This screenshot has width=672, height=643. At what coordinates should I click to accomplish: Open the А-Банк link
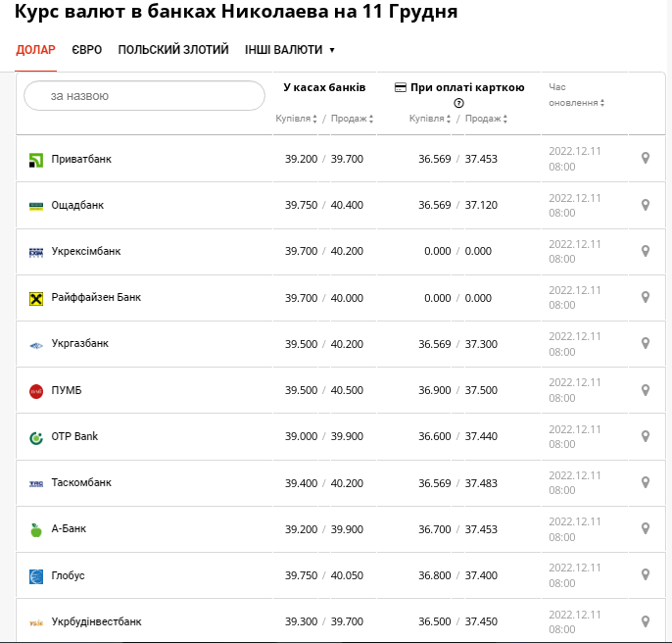(x=69, y=529)
